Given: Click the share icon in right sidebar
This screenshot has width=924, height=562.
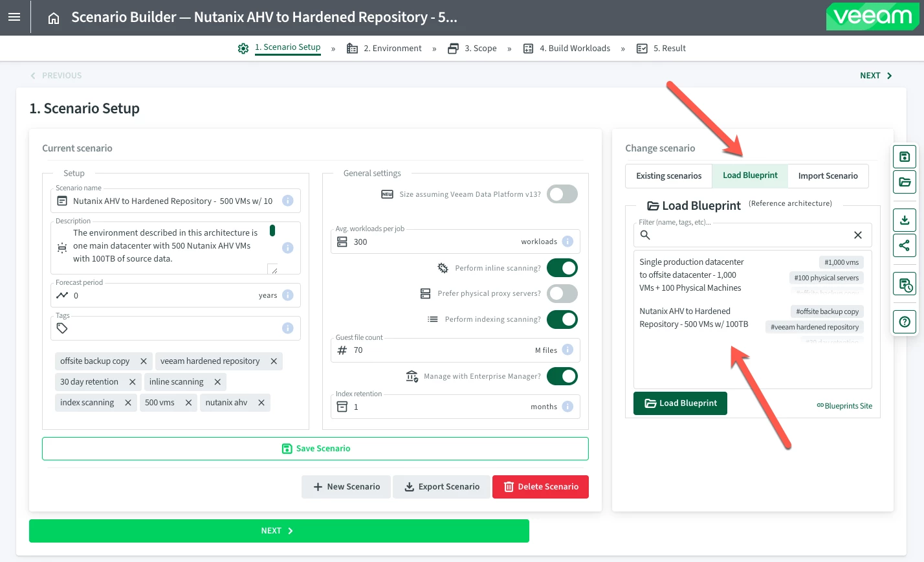Looking at the screenshot, I should click(905, 245).
